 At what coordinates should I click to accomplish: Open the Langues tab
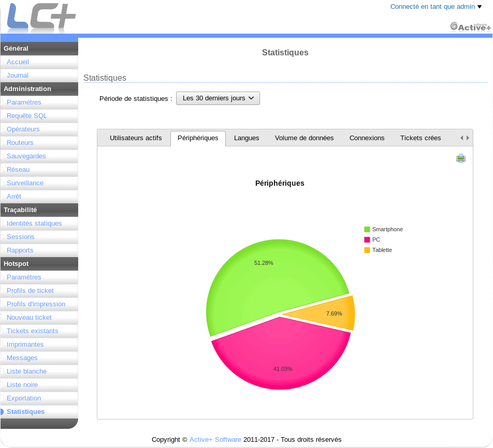[x=247, y=138]
